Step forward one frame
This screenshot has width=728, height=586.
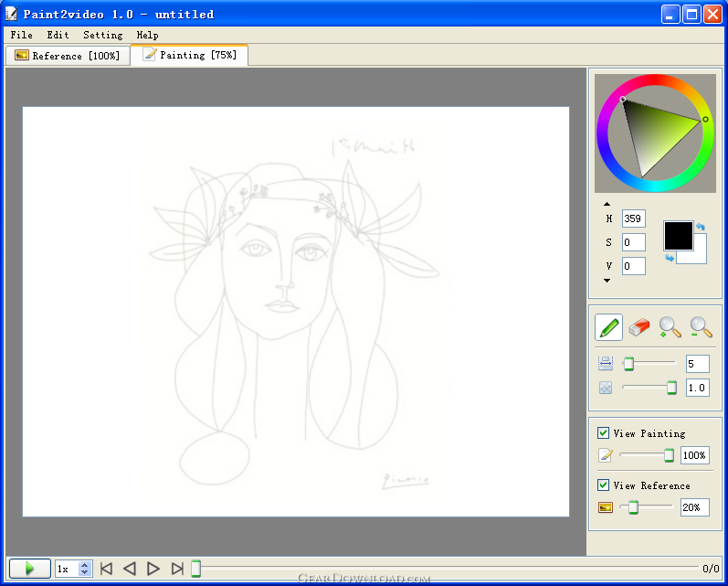153,569
